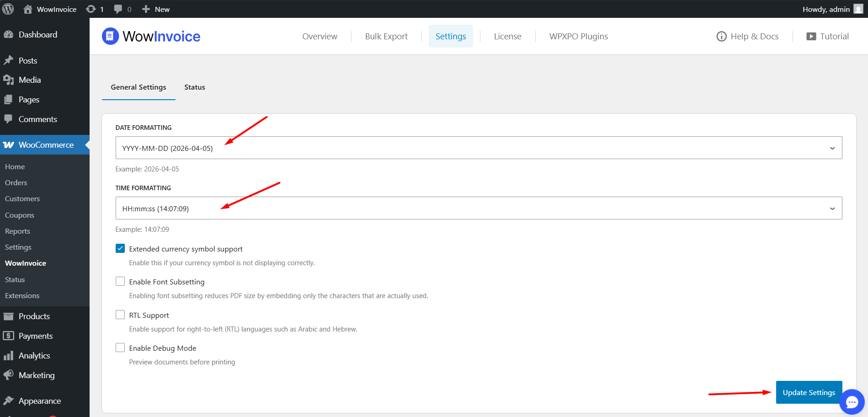Click the Enable Debug Mode label
The image size is (868, 417).
pos(163,348)
